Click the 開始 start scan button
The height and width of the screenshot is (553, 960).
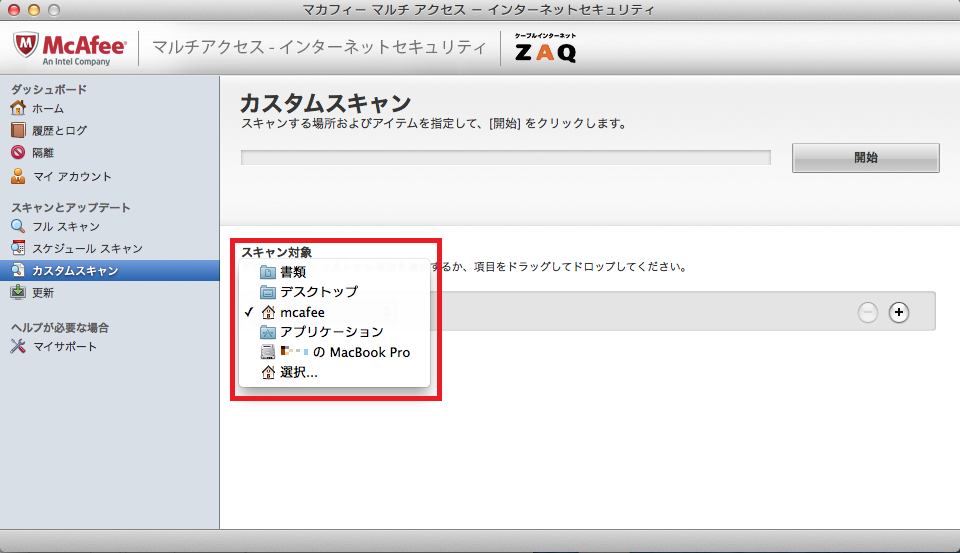coord(865,157)
